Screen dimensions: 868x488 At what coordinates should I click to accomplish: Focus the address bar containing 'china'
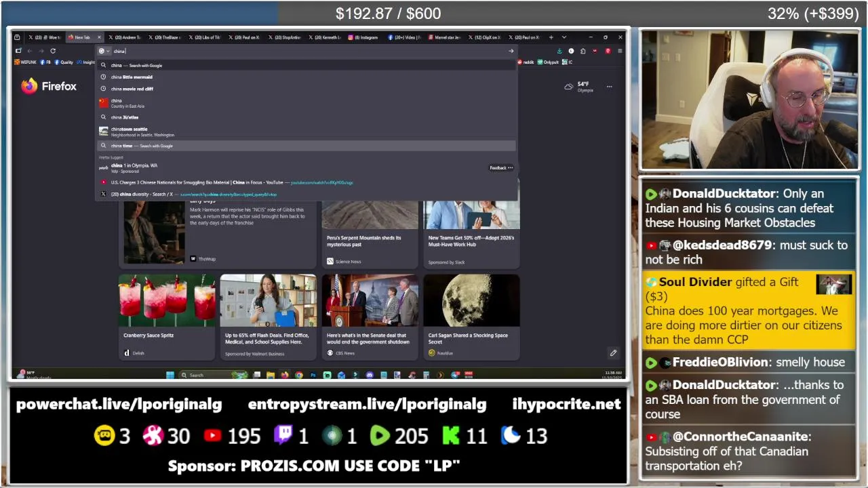(305, 51)
